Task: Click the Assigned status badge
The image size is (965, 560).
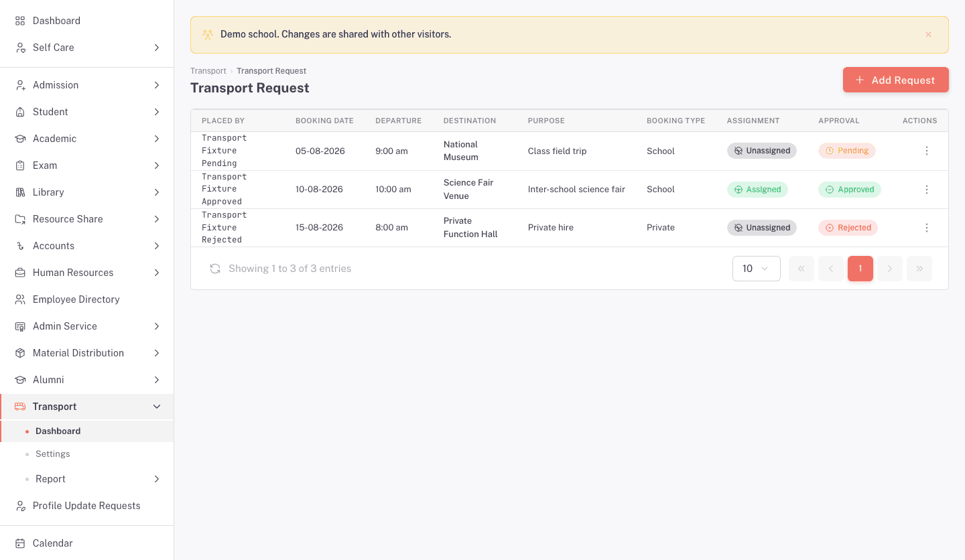Action: click(x=757, y=190)
